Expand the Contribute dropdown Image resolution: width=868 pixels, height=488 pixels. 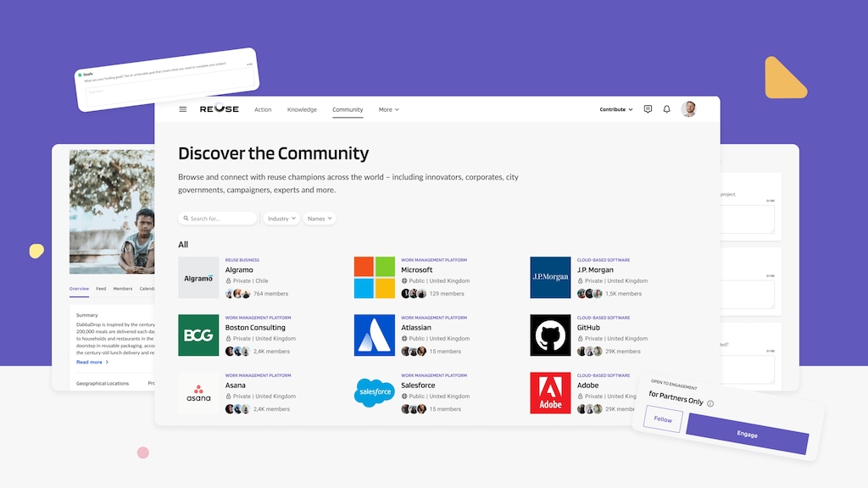point(615,109)
